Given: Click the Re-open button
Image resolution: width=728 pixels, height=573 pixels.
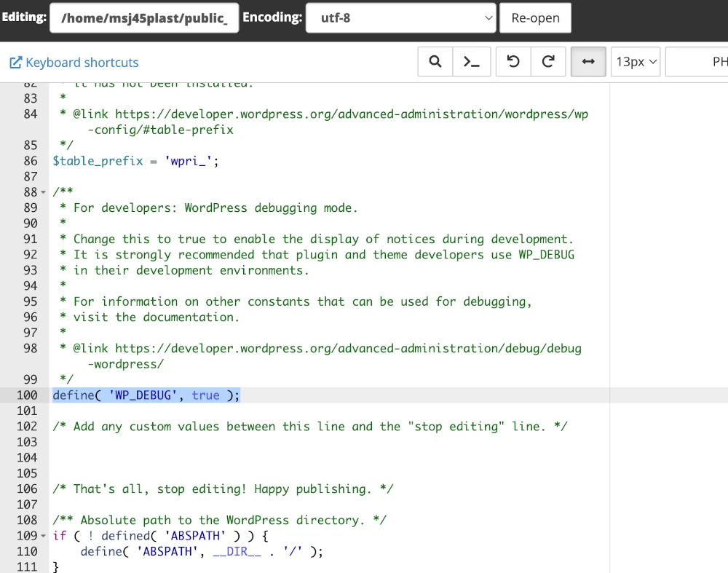Looking at the screenshot, I should point(535,17).
